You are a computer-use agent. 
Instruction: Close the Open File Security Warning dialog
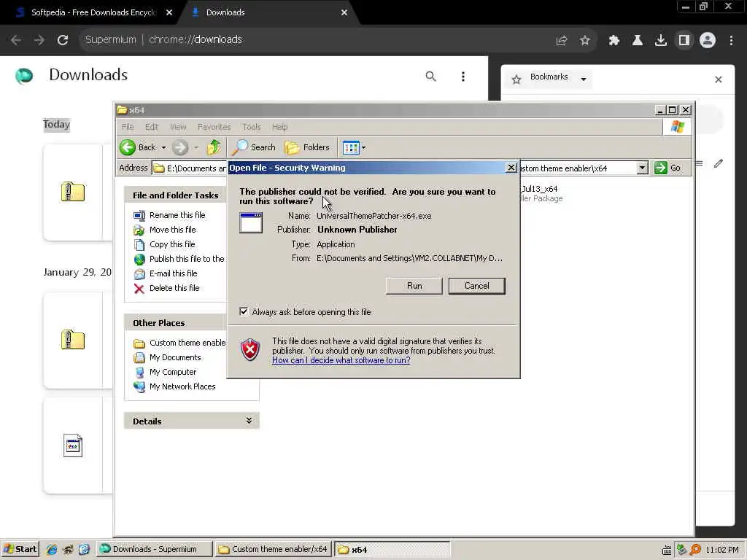(511, 168)
